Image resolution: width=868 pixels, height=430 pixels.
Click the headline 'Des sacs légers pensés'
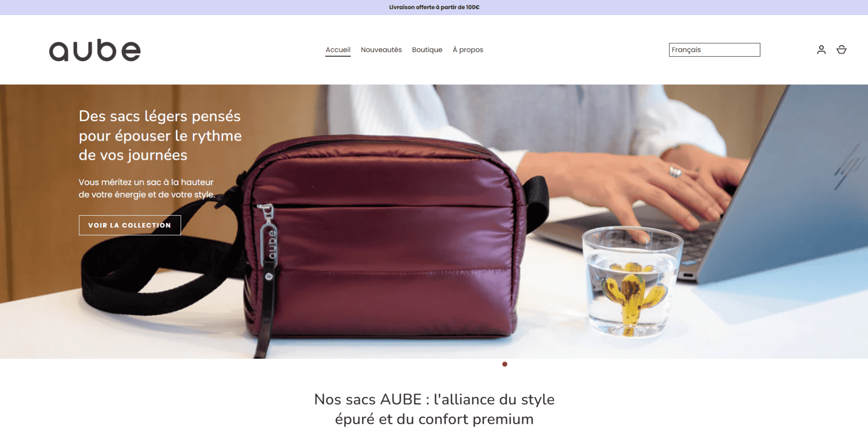(159, 116)
